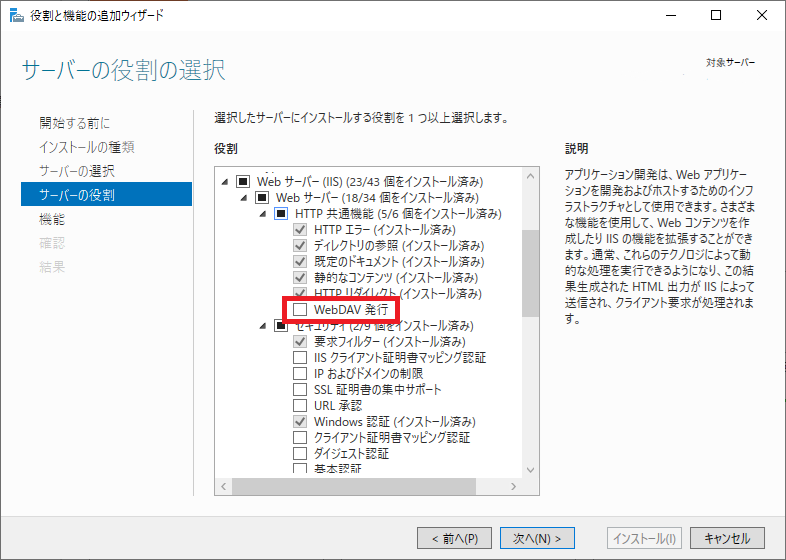Tick the URL 承認 checkbox
This screenshot has width=786, height=560.
300,406
